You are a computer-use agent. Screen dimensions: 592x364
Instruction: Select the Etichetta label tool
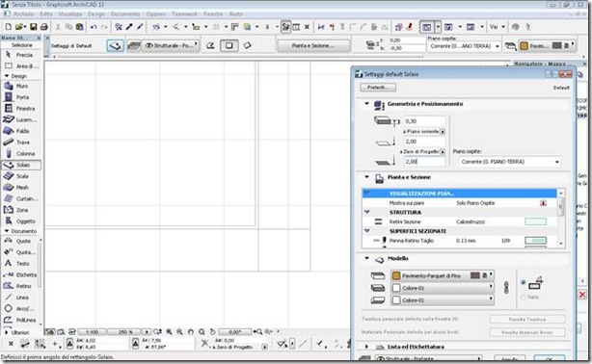pos(21,275)
